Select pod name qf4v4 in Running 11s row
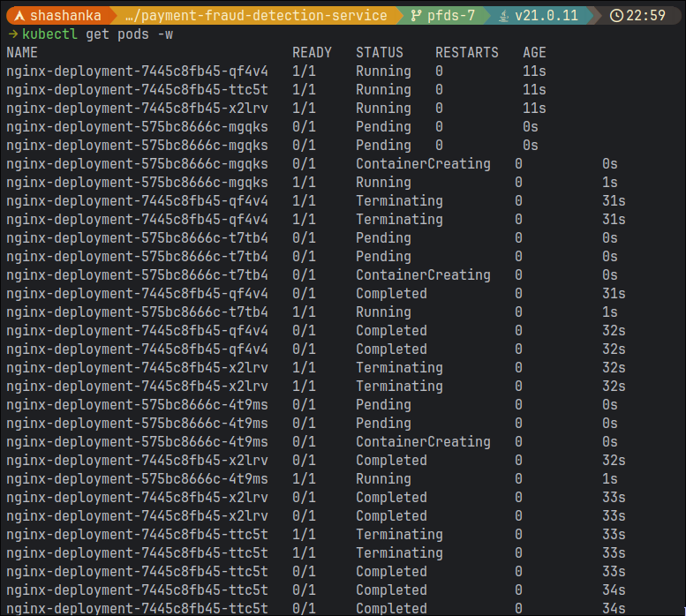The height and width of the screenshot is (616, 686). point(137,71)
